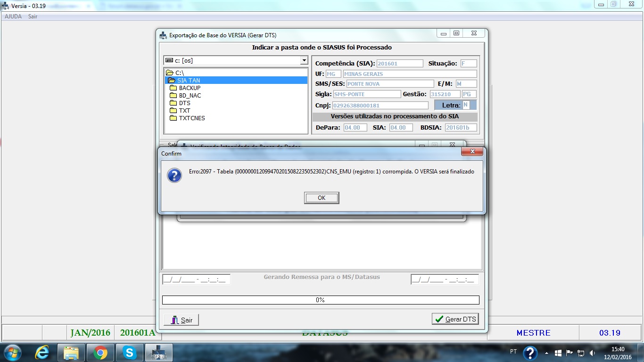Open the drive selection dropdown c: [os]

[x=304, y=60]
